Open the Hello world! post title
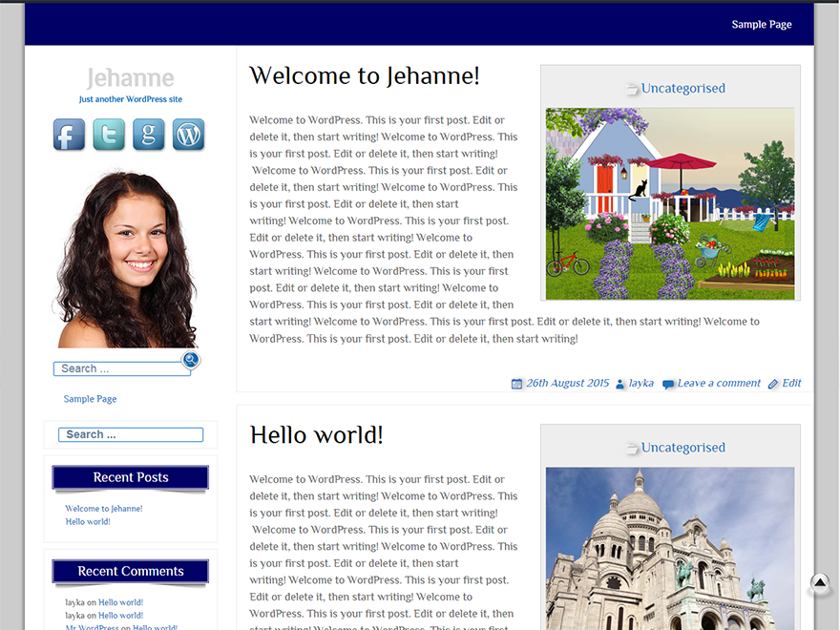This screenshot has height=630, width=840. [x=317, y=434]
